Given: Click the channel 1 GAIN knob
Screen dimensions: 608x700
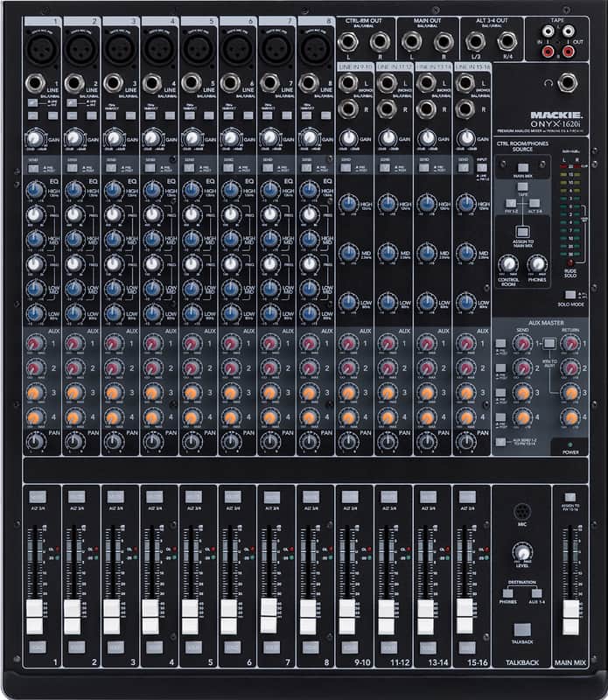Looking at the screenshot, I should point(35,137).
